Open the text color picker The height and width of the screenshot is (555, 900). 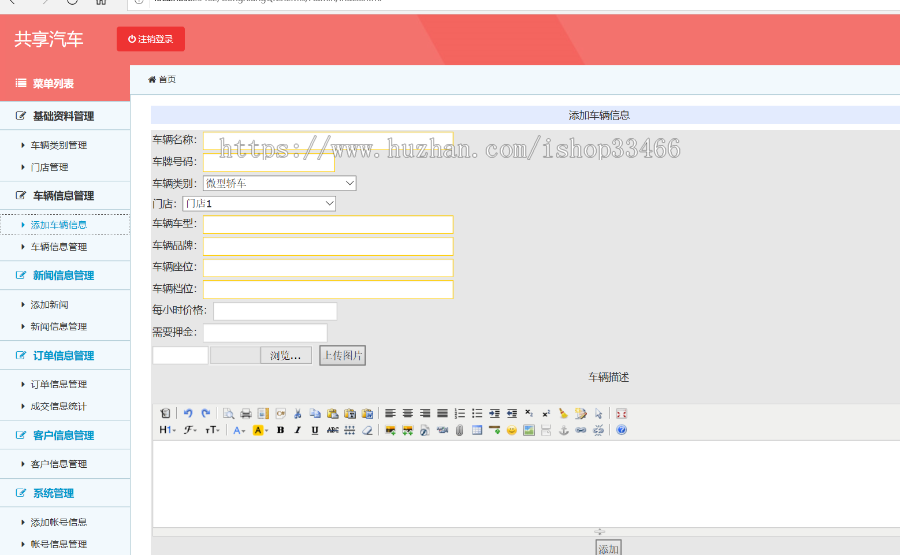[x=239, y=430]
